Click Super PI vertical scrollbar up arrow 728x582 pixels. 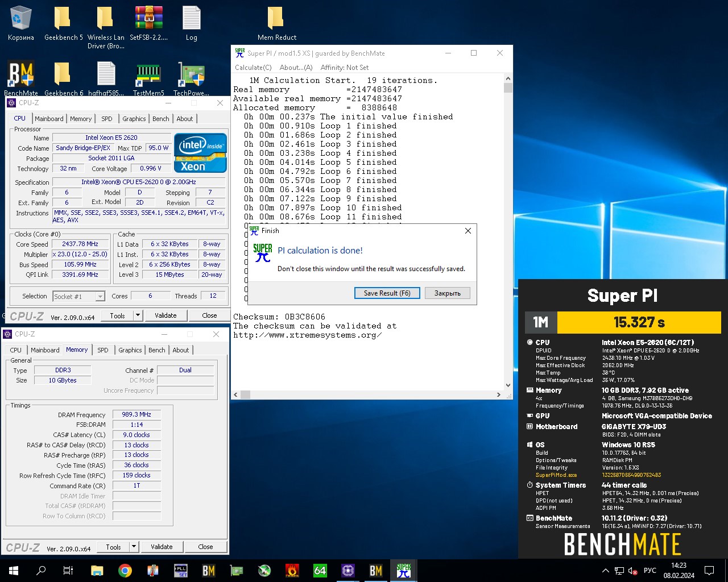tap(508, 79)
